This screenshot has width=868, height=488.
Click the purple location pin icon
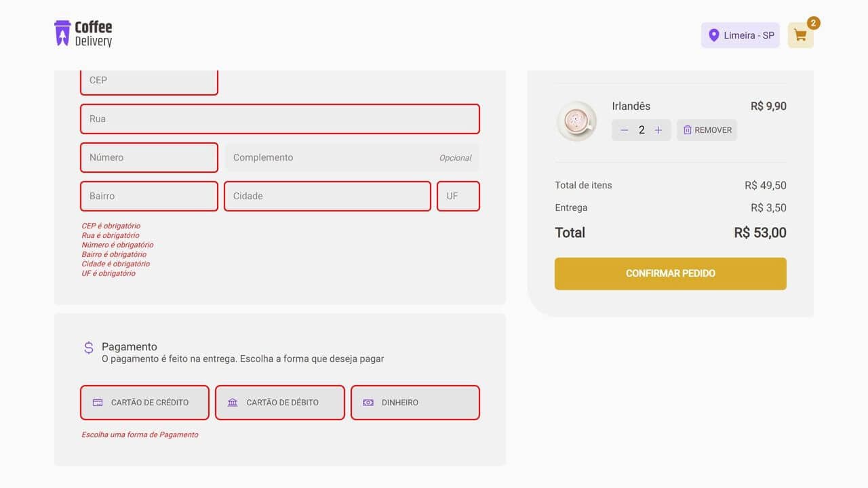(x=714, y=35)
